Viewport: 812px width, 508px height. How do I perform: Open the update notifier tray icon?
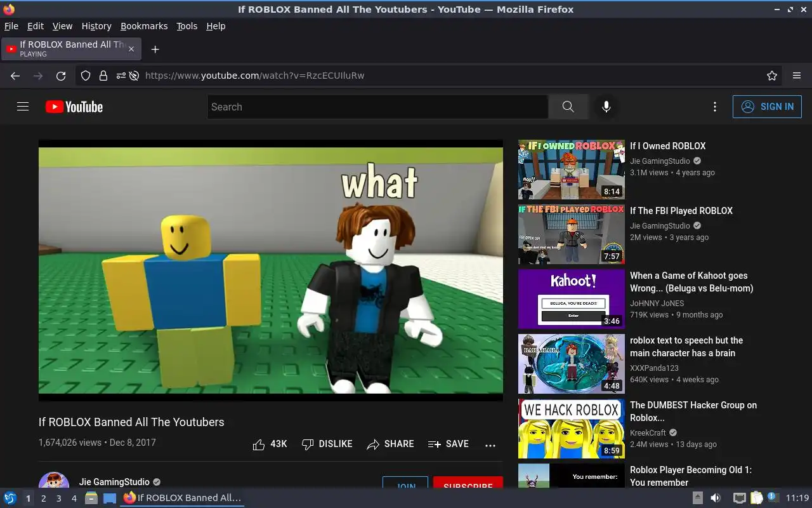773,497
